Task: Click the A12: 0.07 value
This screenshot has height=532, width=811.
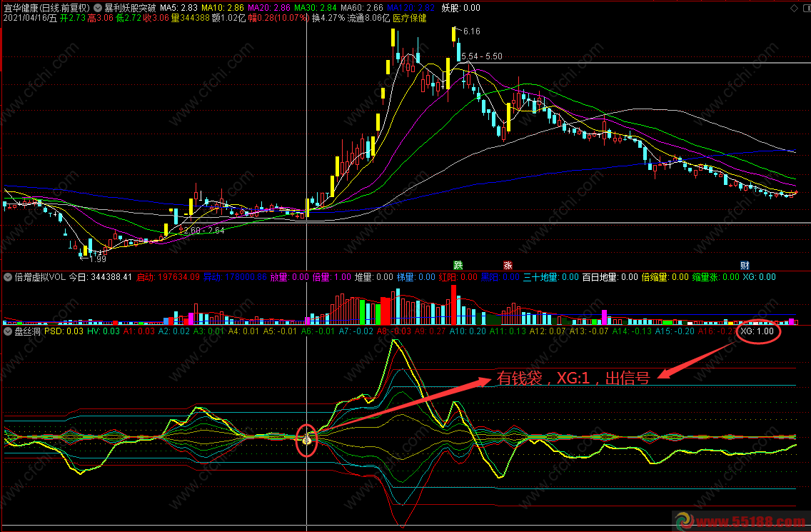Action: pyautogui.click(x=548, y=331)
